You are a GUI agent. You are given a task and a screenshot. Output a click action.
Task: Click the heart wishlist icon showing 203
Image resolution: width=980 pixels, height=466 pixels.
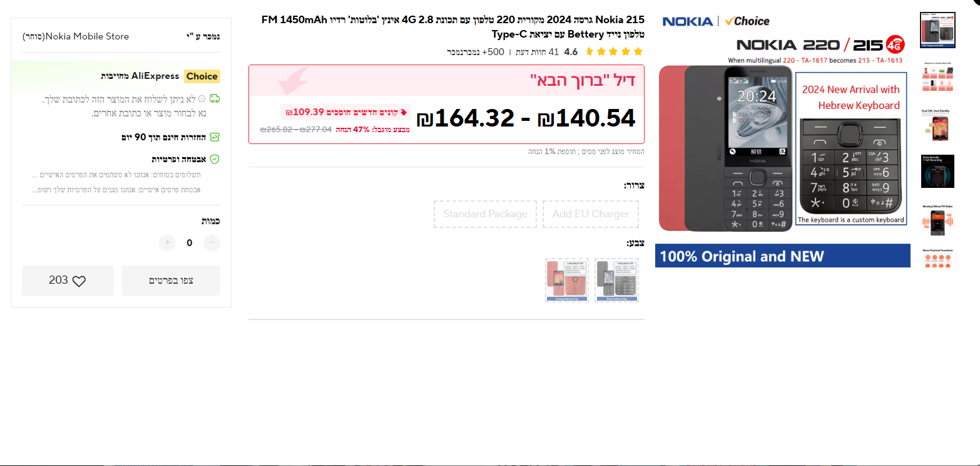click(79, 281)
